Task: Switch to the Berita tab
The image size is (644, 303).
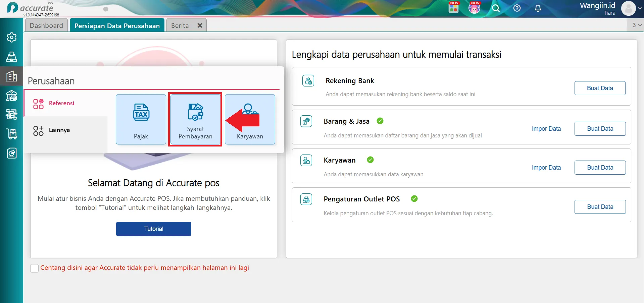Action: click(x=180, y=25)
